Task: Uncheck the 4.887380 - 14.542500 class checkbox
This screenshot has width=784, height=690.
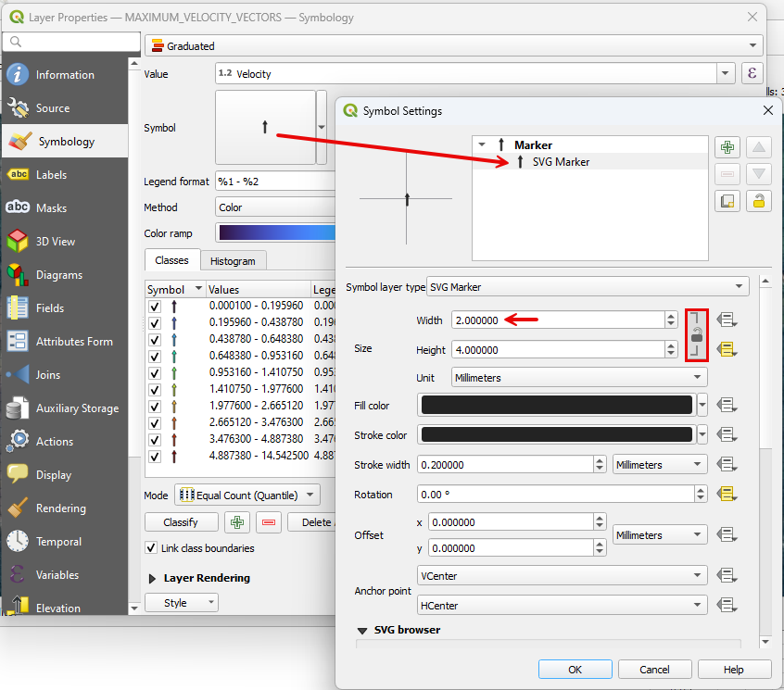Action: [x=155, y=456]
